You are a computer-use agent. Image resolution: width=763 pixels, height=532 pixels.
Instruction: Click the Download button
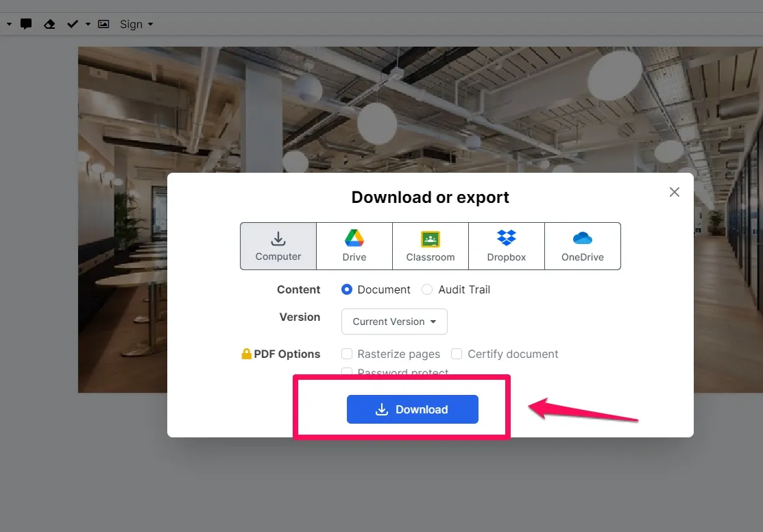click(x=412, y=409)
